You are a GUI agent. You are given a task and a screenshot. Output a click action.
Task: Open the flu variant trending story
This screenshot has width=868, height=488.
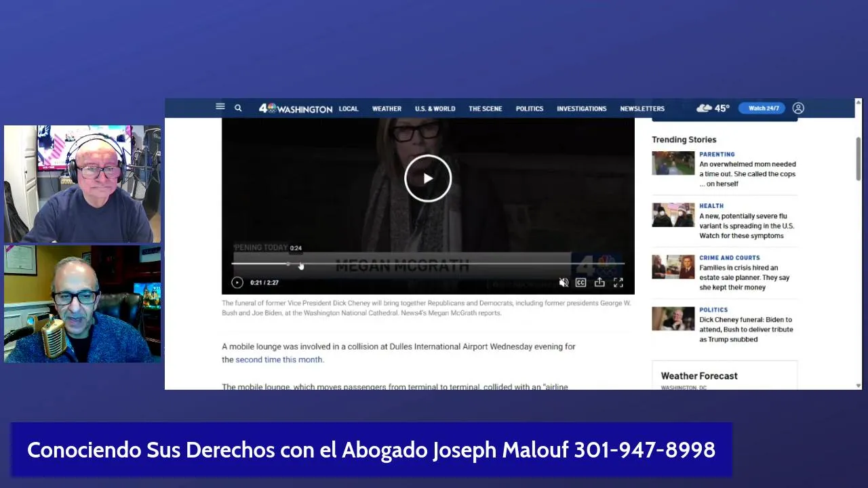click(747, 226)
